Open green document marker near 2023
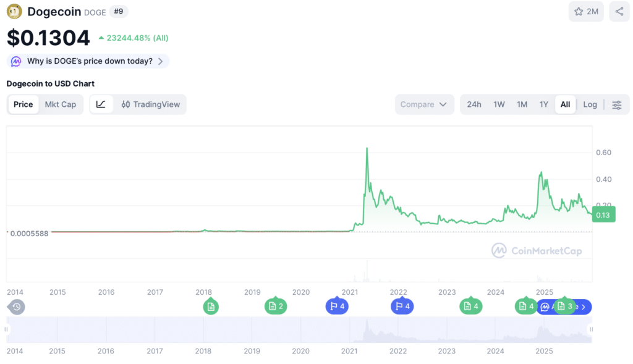 [x=470, y=307]
